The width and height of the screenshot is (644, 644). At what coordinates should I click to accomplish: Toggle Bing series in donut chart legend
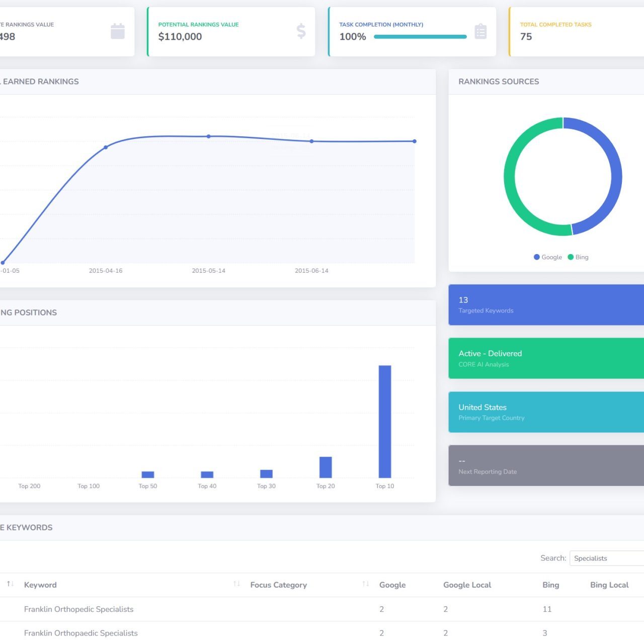coord(578,257)
